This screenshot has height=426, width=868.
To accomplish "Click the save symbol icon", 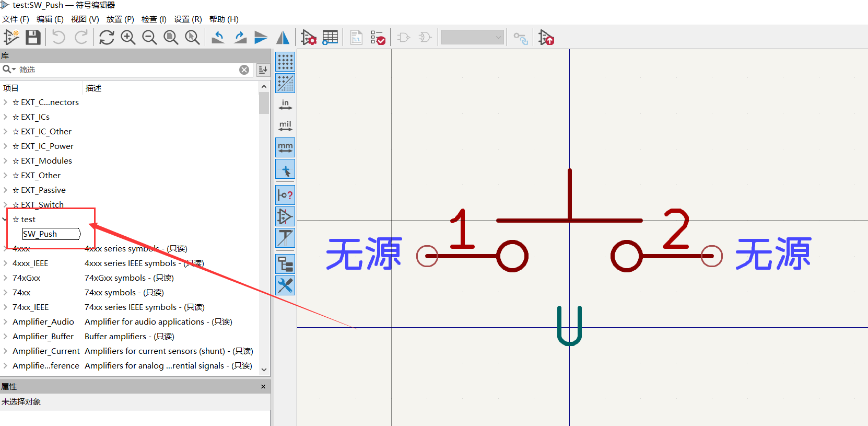I will pos(33,38).
